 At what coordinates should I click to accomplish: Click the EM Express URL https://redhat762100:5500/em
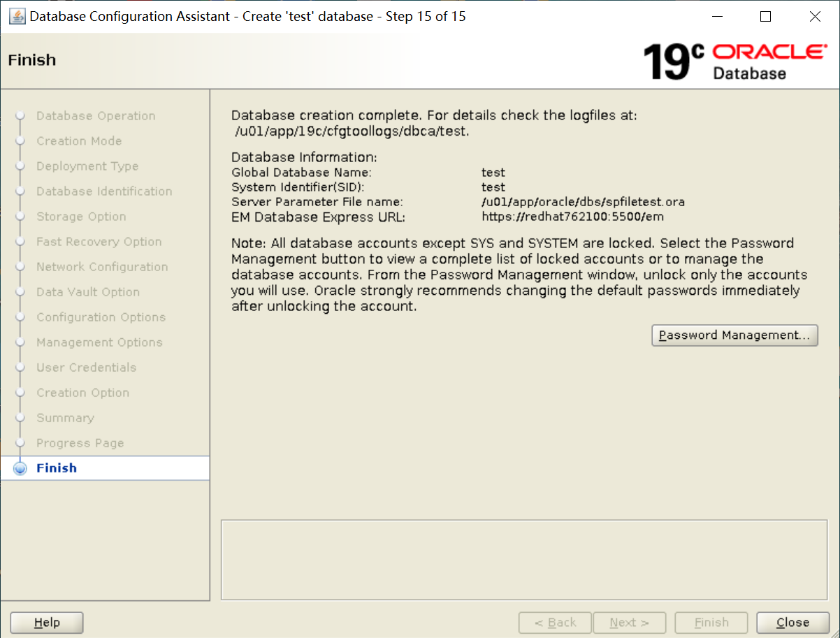tap(572, 217)
